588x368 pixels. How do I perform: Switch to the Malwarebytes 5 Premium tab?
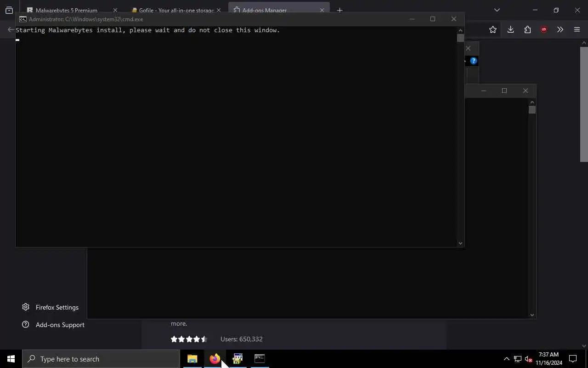click(67, 10)
